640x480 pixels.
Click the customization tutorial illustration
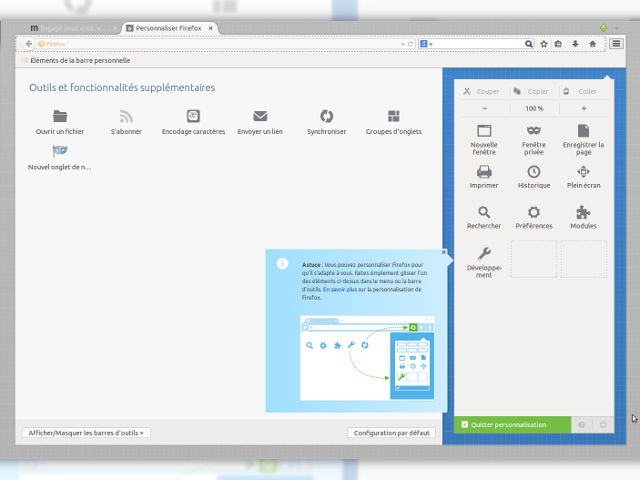click(x=367, y=358)
